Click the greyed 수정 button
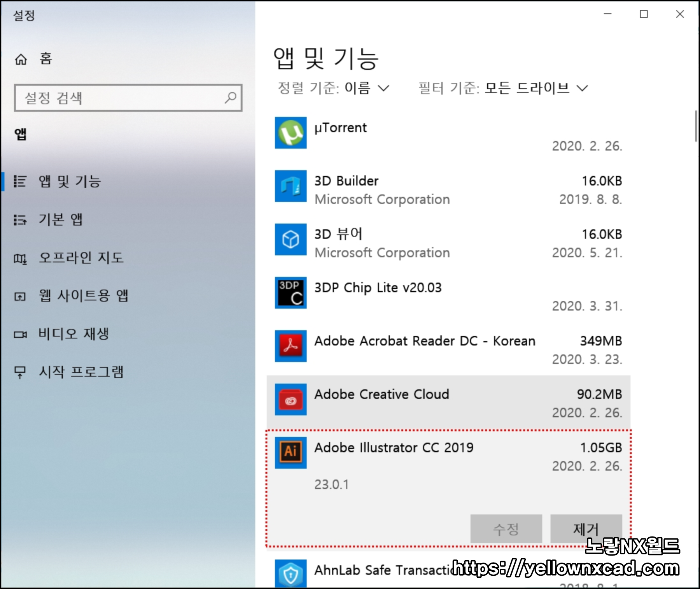This screenshot has height=589, width=700. click(506, 529)
